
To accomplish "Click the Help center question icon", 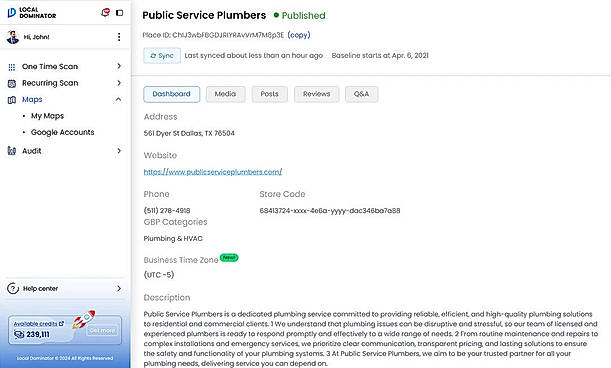I will click(13, 288).
